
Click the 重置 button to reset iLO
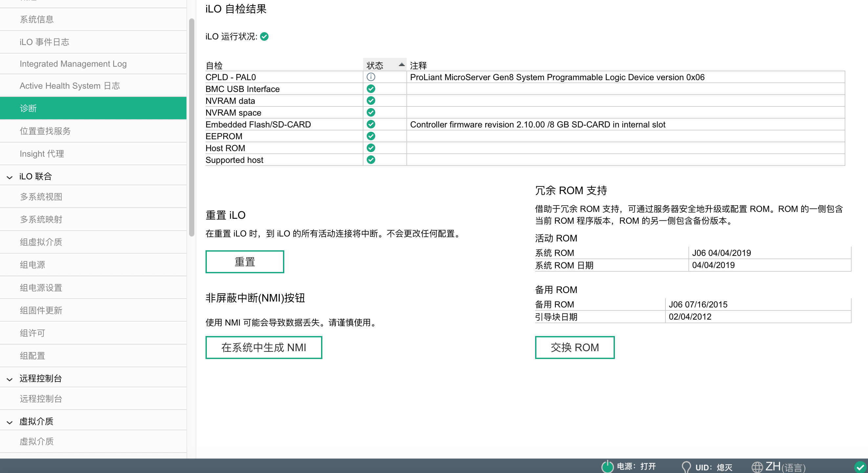pyautogui.click(x=245, y=261)
